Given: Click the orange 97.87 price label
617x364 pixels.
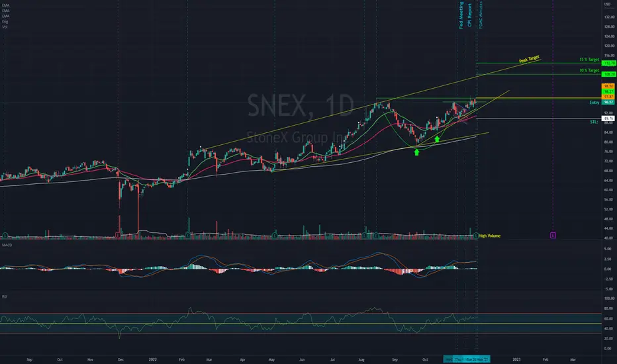Looking at the screenshot, I should tap(608, 97).
